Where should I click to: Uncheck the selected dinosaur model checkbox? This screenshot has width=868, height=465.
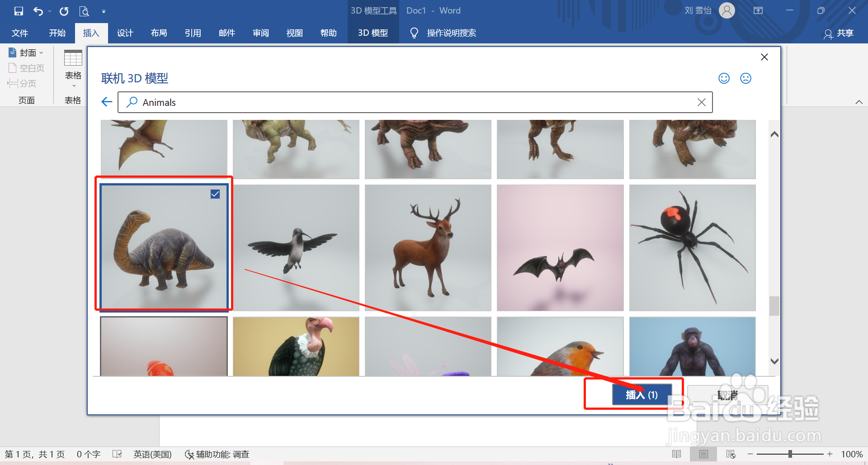click(x=215, y=194)
